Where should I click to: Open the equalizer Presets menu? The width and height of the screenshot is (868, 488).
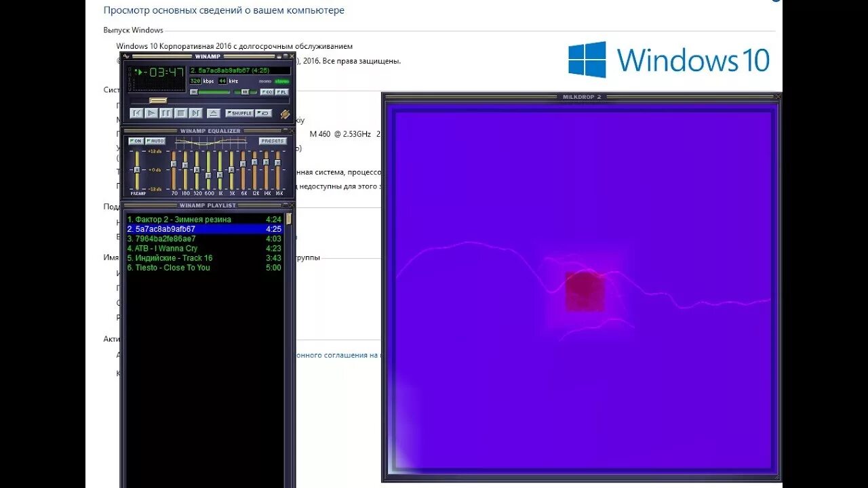coord(273,141)
